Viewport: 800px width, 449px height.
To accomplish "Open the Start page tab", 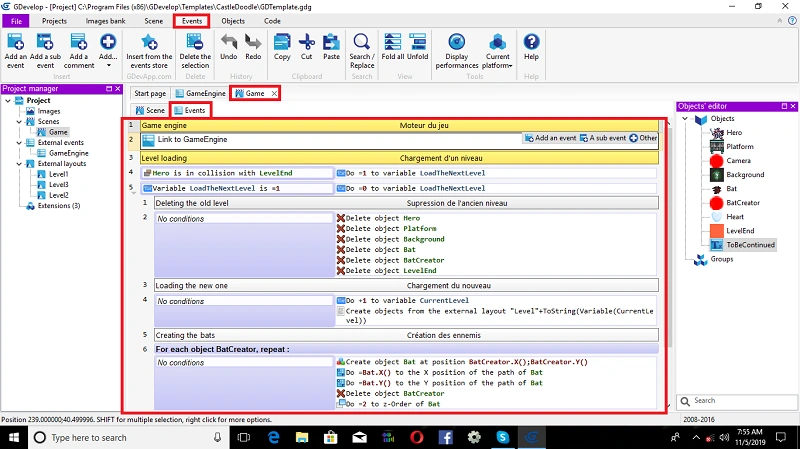I will tap(150, 93).
